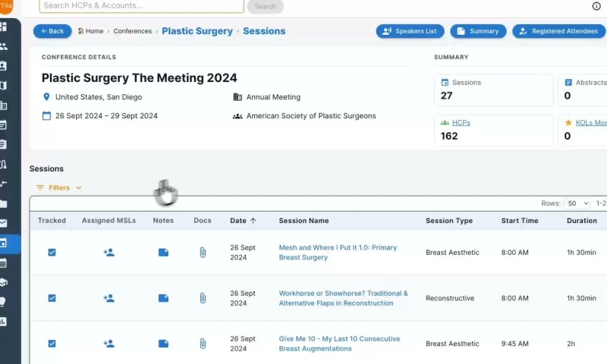Open notes for Workhorse or Showhorse session
This screenshot has width=607, height=364.
(x=163, y=298)
